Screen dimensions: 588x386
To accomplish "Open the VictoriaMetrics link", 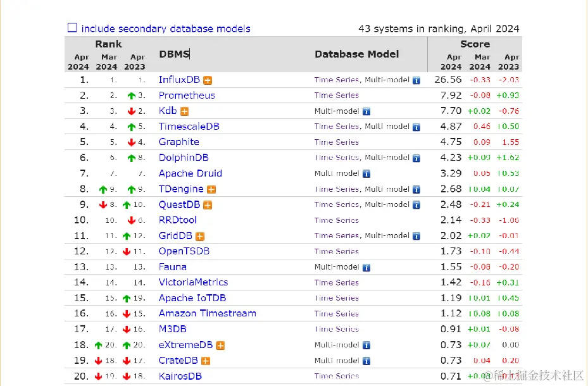I will tap(193, 282).
